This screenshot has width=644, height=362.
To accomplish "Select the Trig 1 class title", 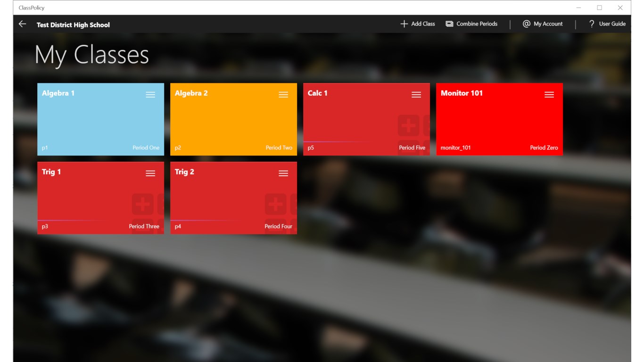I will pyautogui.click(x=51, y=172).
